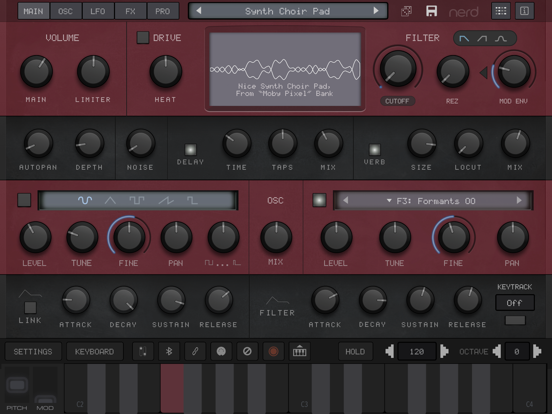
Task: Click the LIMITER knob
Action: 93,71
